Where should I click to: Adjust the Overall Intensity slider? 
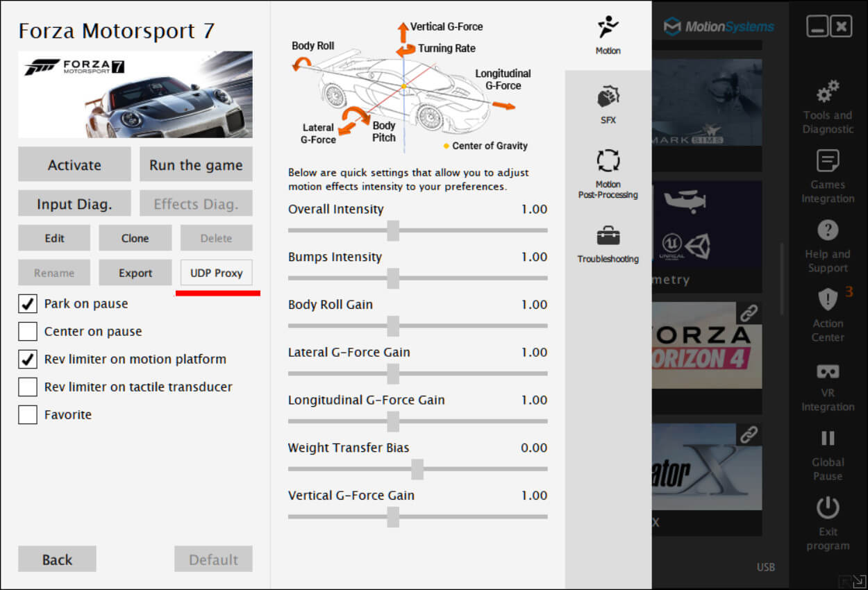[393, 230]
